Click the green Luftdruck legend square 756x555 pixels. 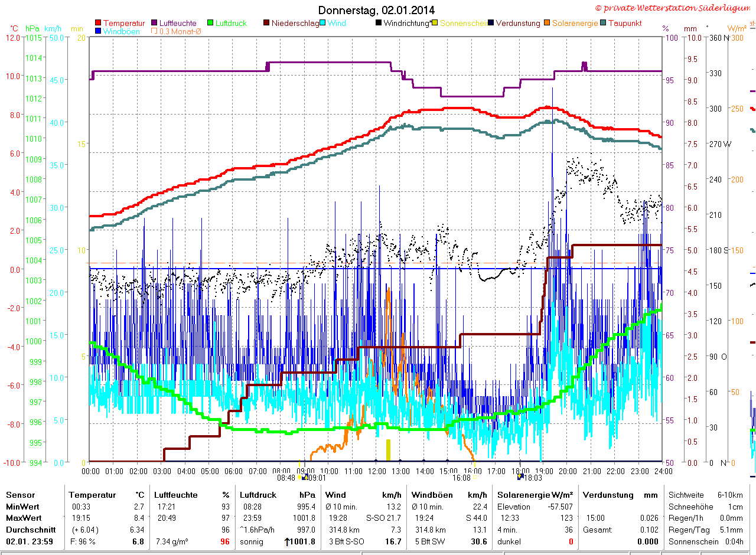[210, 24]
